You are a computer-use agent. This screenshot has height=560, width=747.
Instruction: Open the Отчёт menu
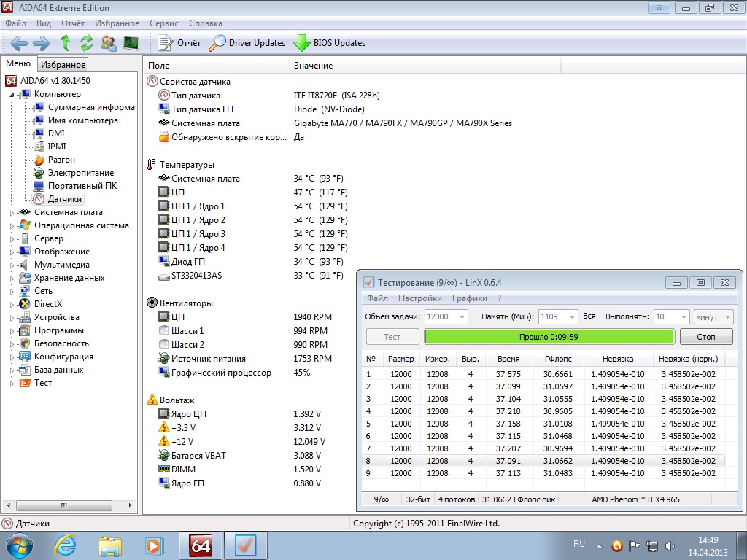[x=73, y=23]
